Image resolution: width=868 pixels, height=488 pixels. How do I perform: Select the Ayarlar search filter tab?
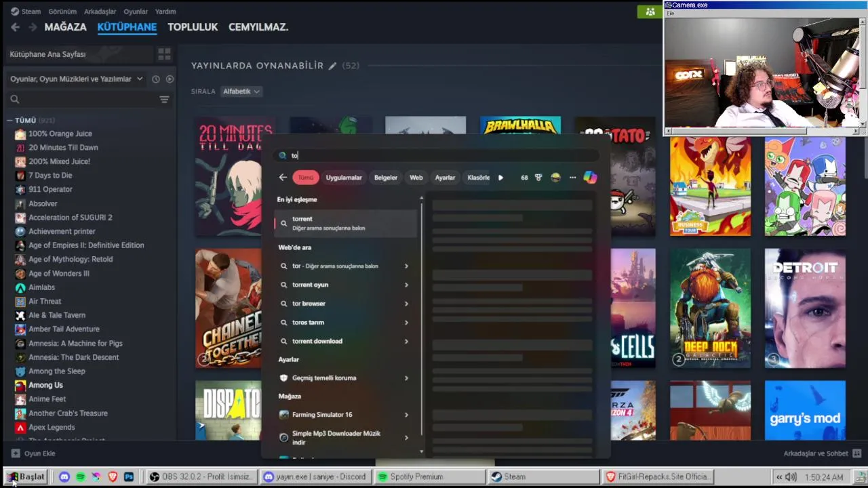pyautogui.click(x=445, y=178)
